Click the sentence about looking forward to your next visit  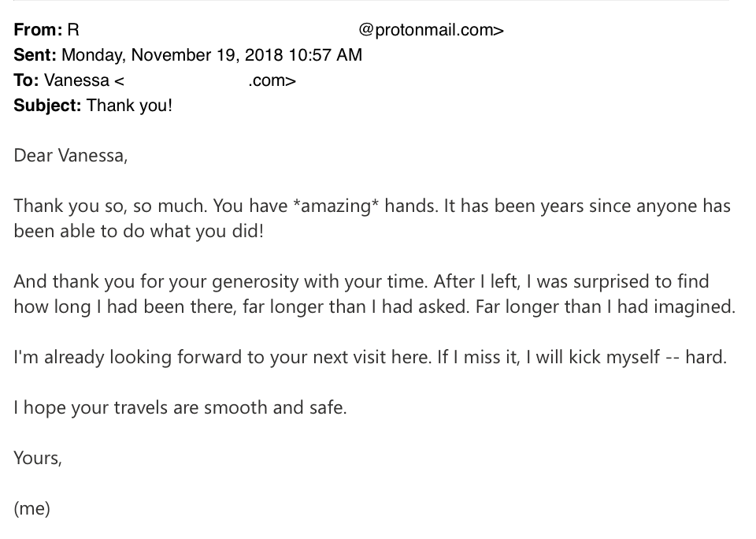point(222,357)
